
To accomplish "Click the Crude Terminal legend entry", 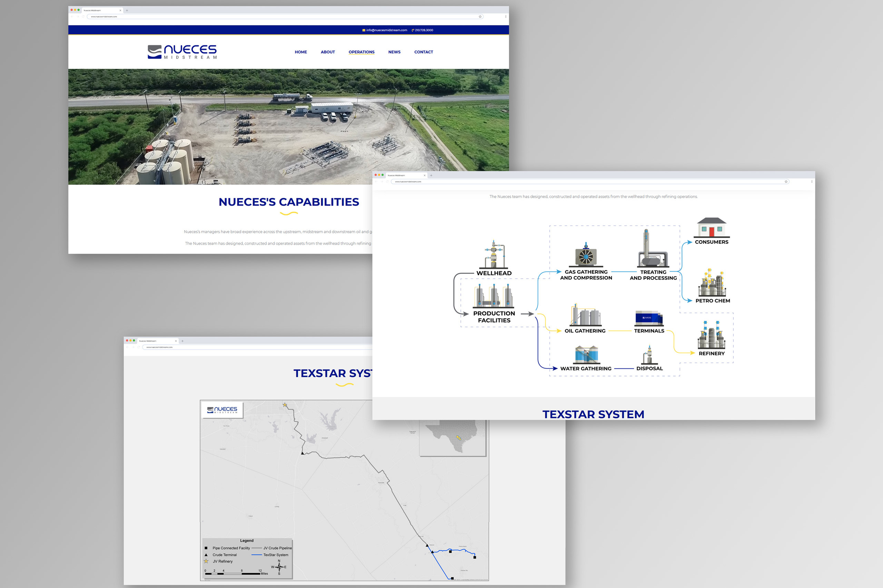I will click(221, 555).
